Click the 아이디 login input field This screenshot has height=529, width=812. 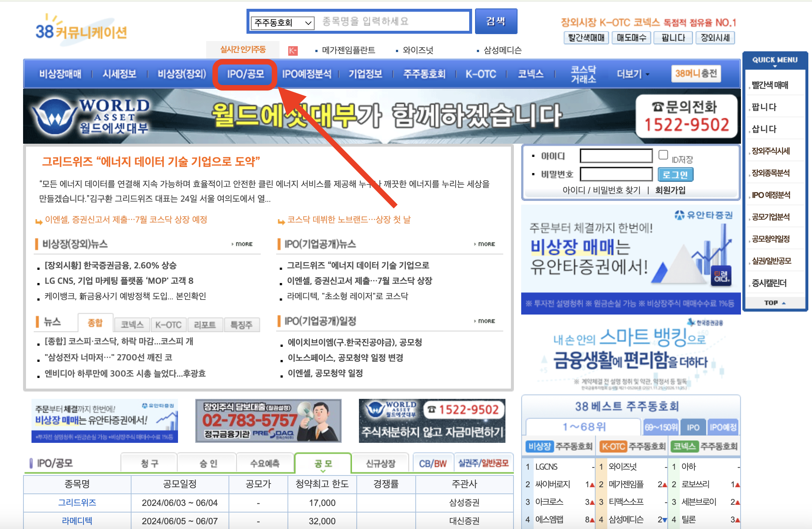click(x=615, y=155)
